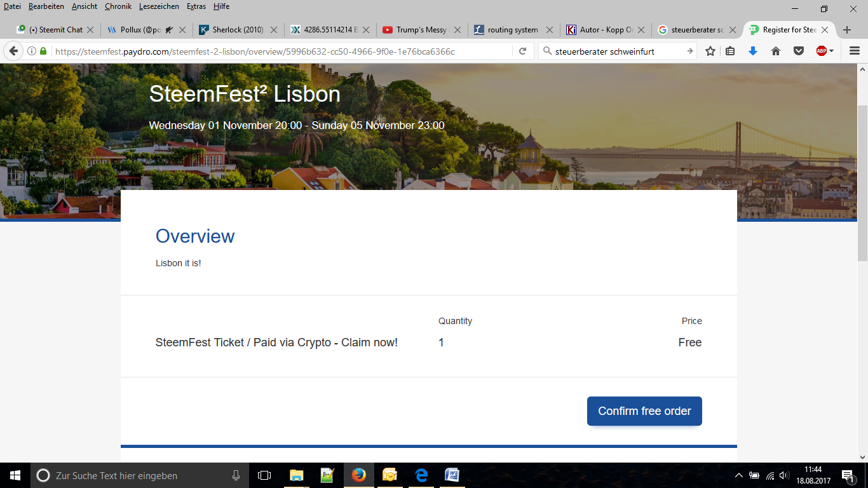Open the taskbar clock and date
This screenshot has height=488, width=868.
(x=813, y=475)
